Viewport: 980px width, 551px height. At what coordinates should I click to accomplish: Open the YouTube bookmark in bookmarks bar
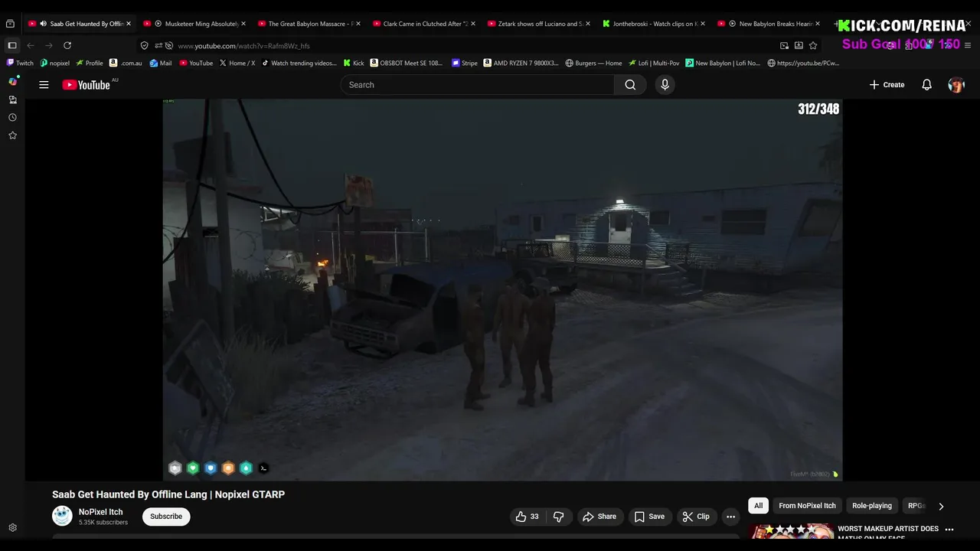pyautogui.click(x=196, y=64)
